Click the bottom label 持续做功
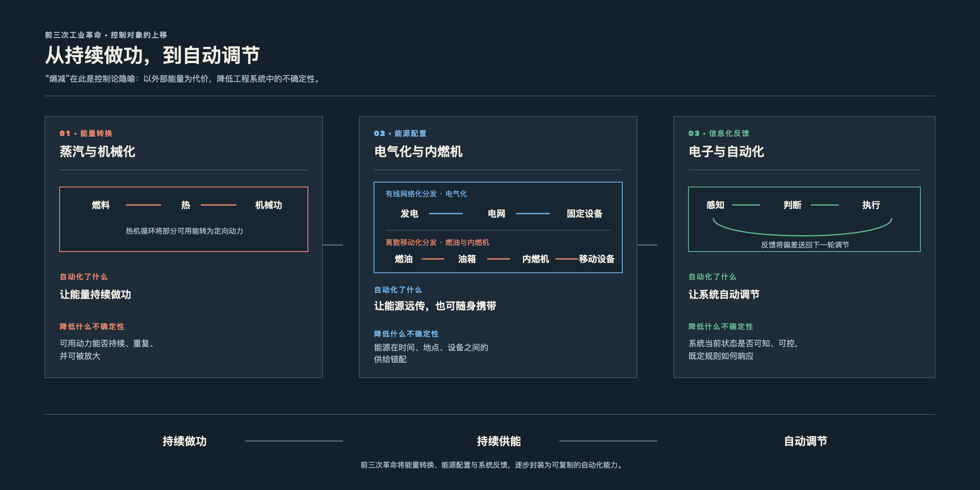The height and width of the screenshot is (490, 980). point(185,441)
